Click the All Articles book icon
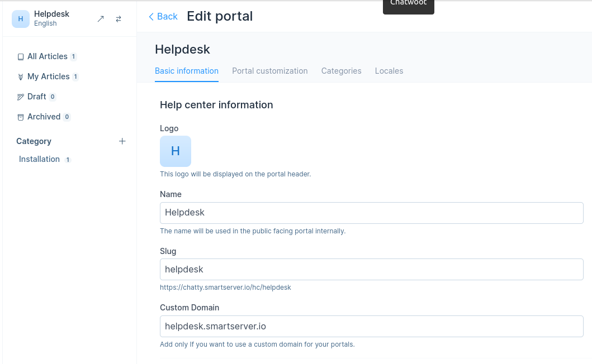Screen dimensions: 592x364 21,57
